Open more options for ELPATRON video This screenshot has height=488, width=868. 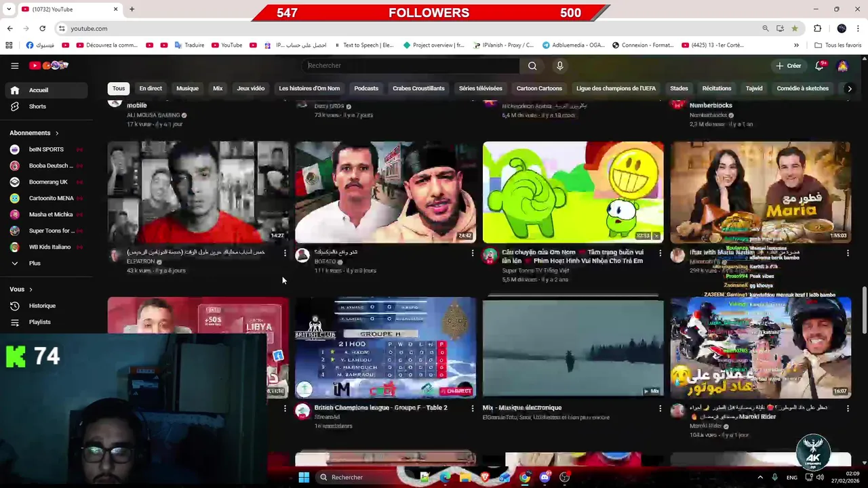tap(285, 253)
